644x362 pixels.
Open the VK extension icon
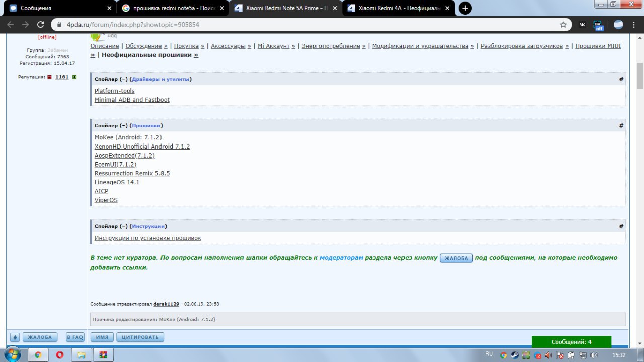pyautogui.click(x=583, y=25)
